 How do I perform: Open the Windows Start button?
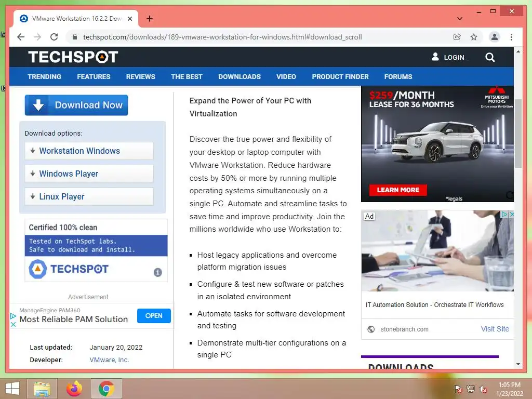click(12, 389)
